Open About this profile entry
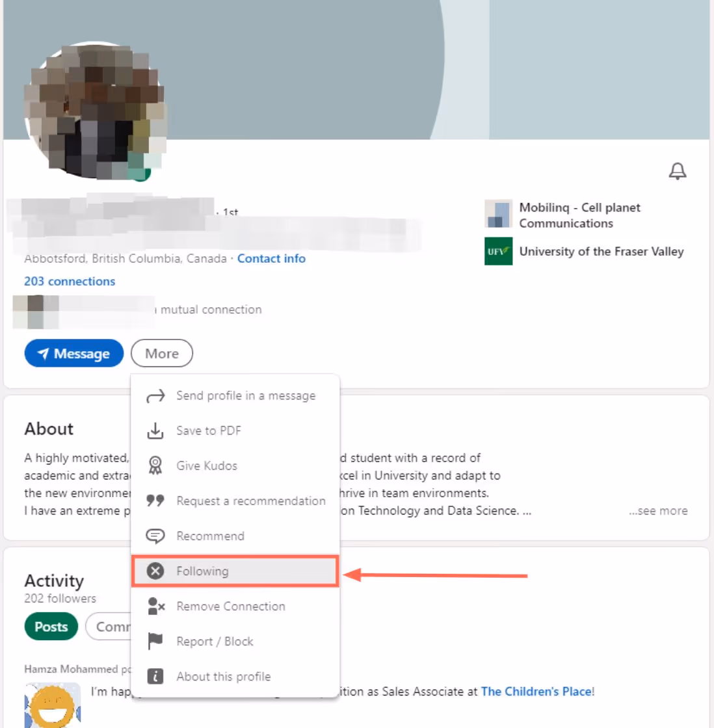Screen dimensions: 714x728 coord(235,677)
